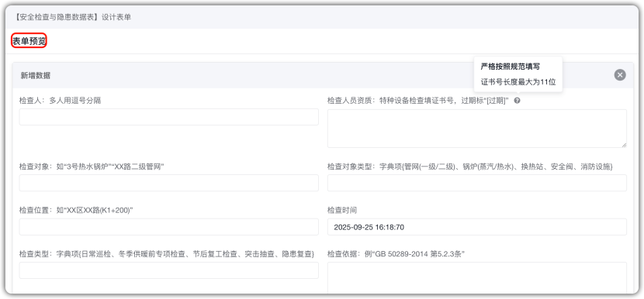Click the 检查位置 input field
The image size is (644, 299).
tap(169, 227)
